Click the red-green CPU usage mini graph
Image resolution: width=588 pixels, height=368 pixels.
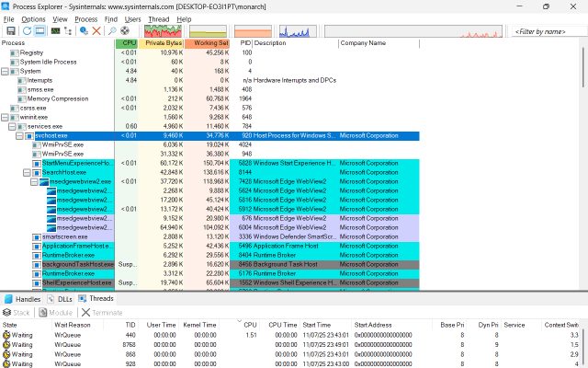click(x=163, y=31)
